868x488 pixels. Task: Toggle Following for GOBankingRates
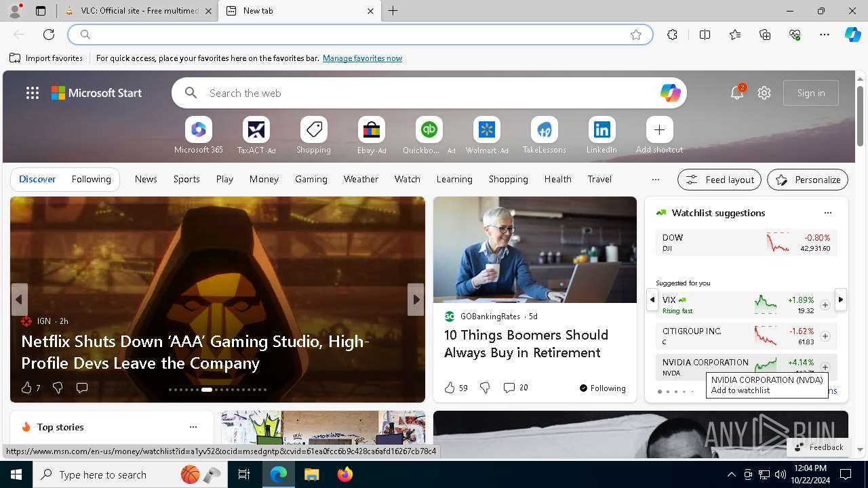[x=602, y=388]
